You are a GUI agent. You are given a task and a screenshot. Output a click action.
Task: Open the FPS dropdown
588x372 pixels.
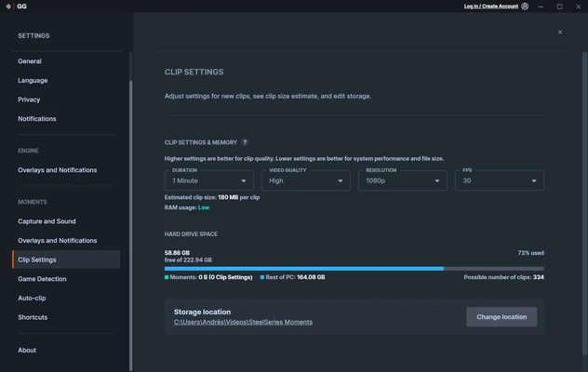500,180
